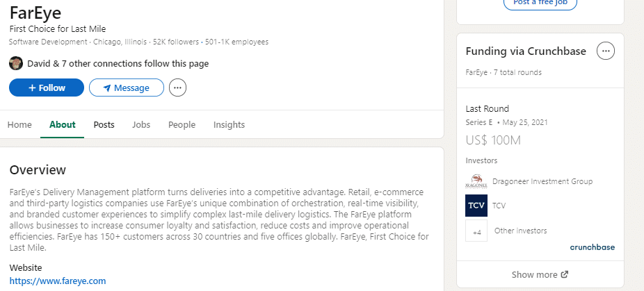The width and height of the screenshot is (644, 291).
Task: Click the TCV investor logo
Action: (476, 206)
